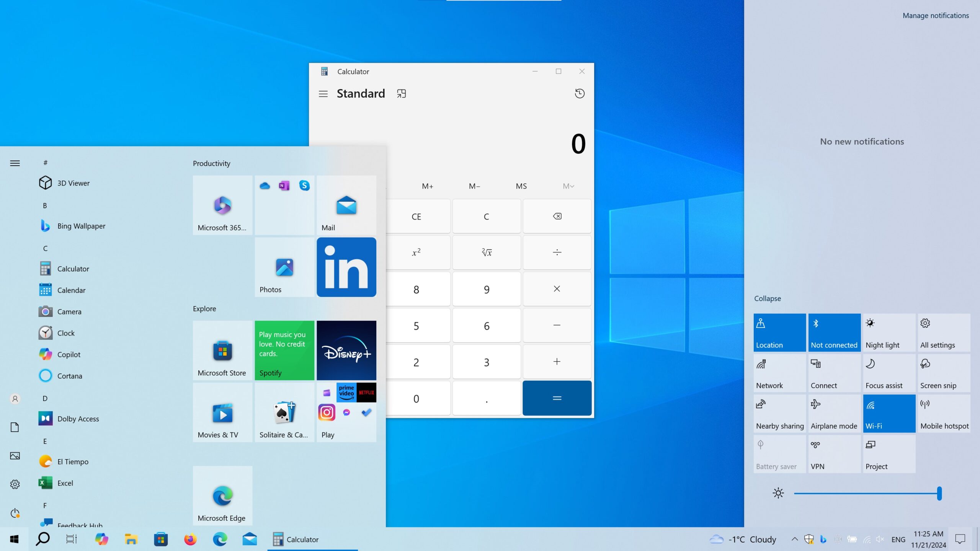
Task: Open weather widget -1°C Cloudy on taskbar
Action: point(743,540)
